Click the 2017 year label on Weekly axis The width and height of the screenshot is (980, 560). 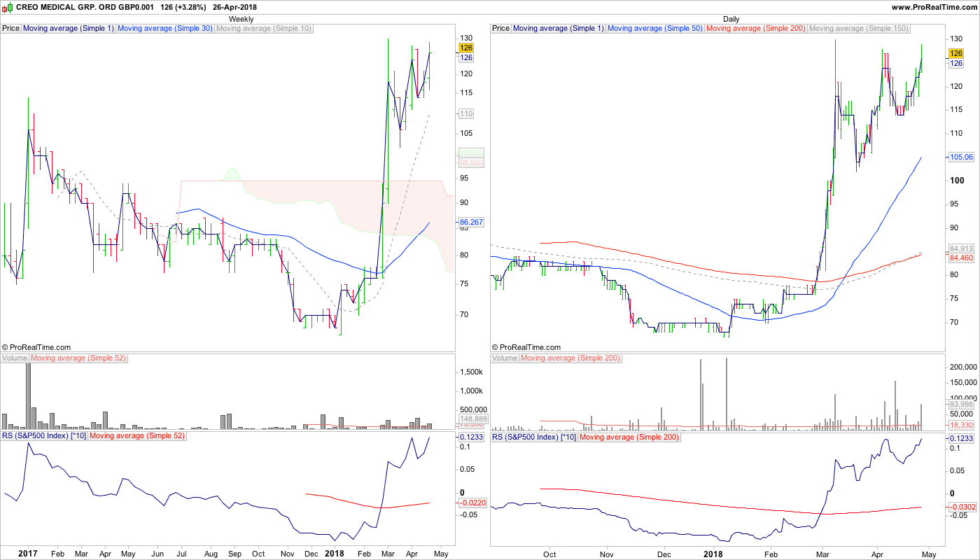[x=27, y=554]
